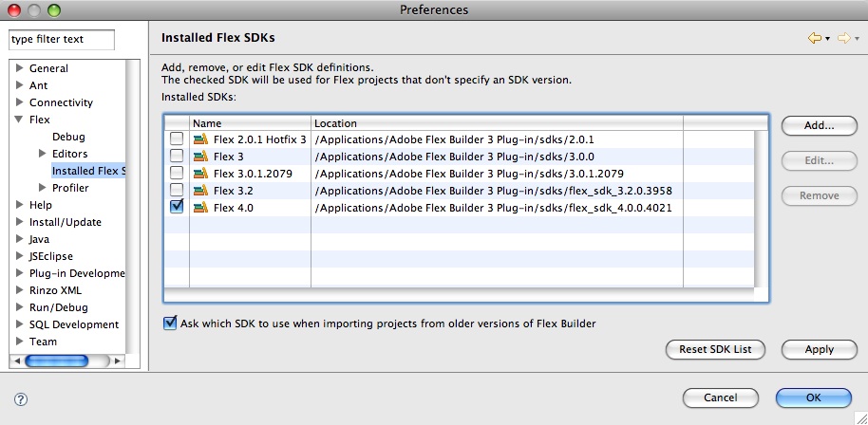
Task: Click the sidebar horizontal scrollbar thumb
Action: 56,360
